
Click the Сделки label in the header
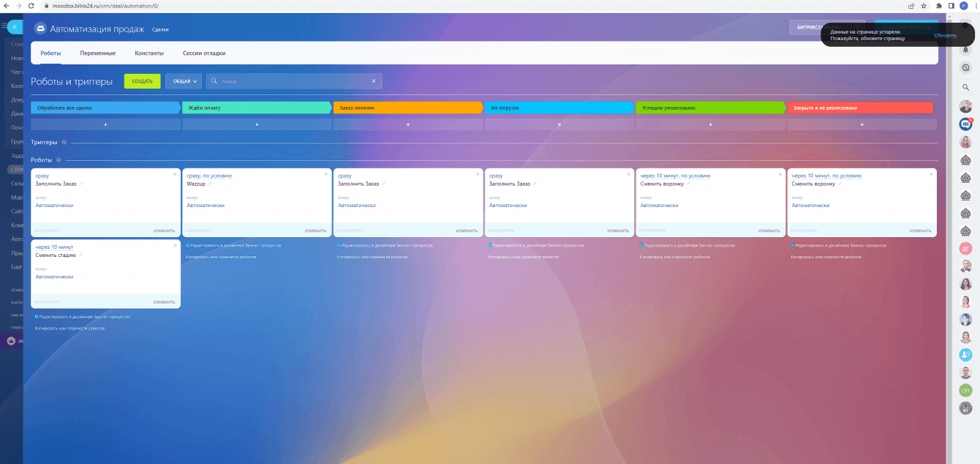coord(160,29)
